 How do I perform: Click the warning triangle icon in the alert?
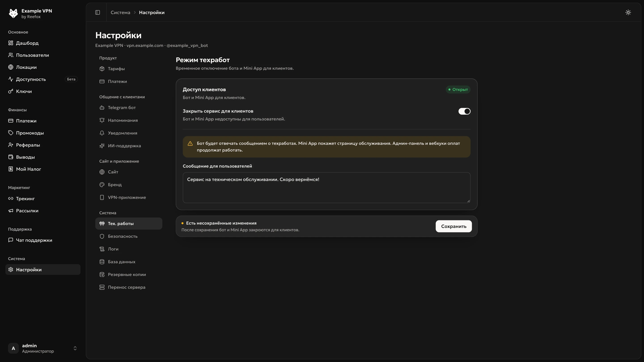190,143
